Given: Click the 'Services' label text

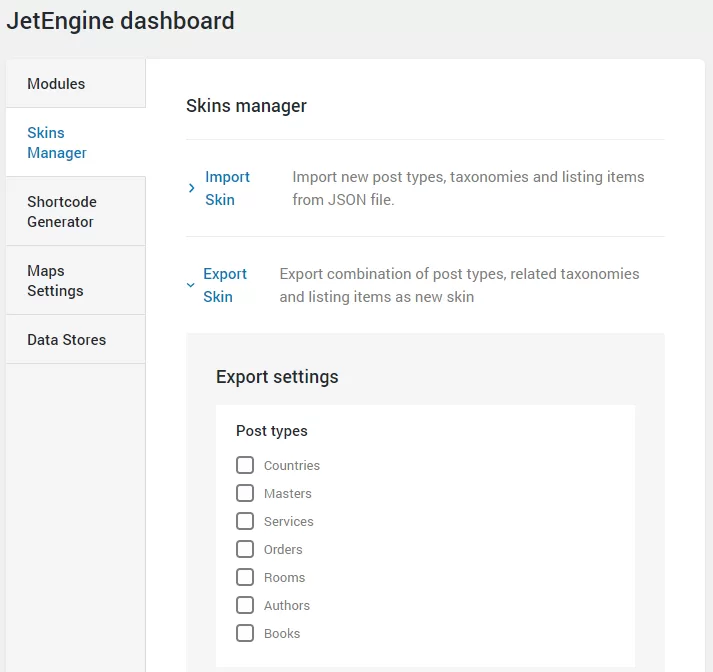Looking at the screenshot, I should [289, 522].
